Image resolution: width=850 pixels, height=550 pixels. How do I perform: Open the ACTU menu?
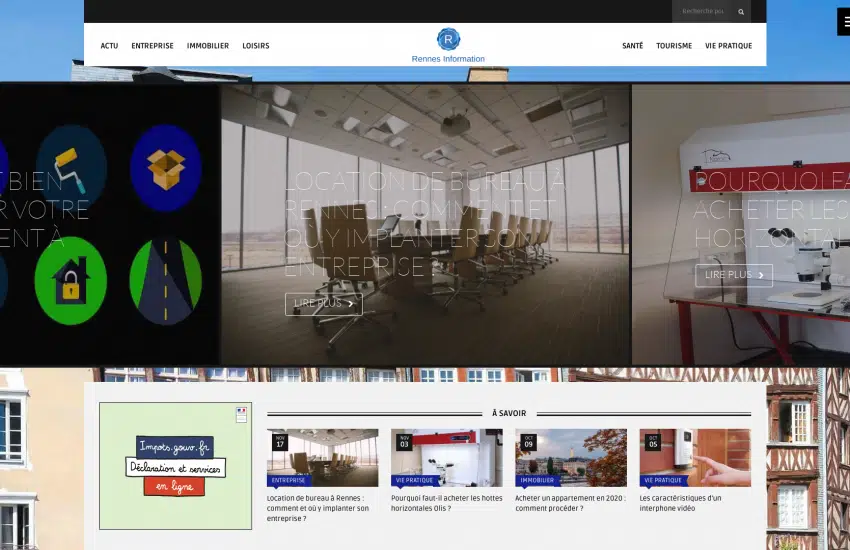[x=109, y=46]
